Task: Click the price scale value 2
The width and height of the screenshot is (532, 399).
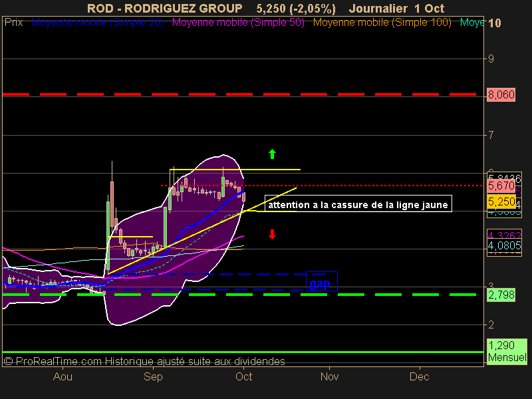Action: point(491,325)
